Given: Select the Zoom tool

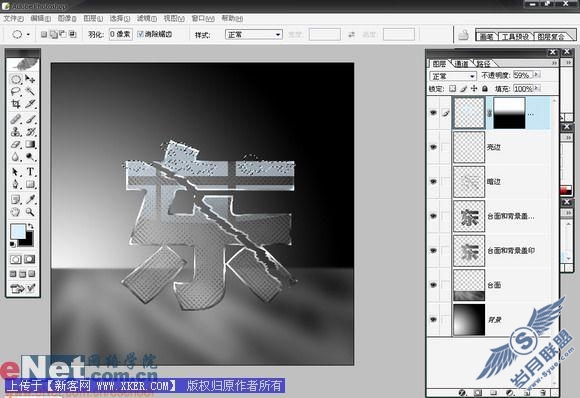Looking at the screenshot, I should coord(30,212).
